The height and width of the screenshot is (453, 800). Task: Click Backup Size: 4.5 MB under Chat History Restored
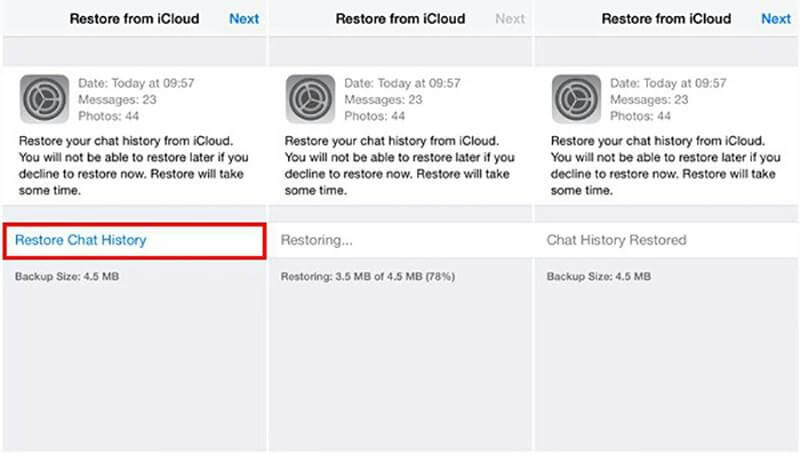click(598, 276)
